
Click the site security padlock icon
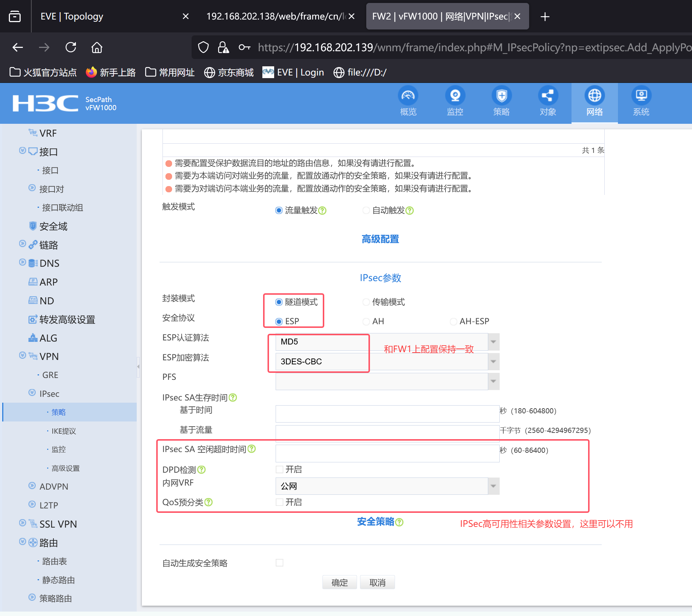(x=223, y=47)
